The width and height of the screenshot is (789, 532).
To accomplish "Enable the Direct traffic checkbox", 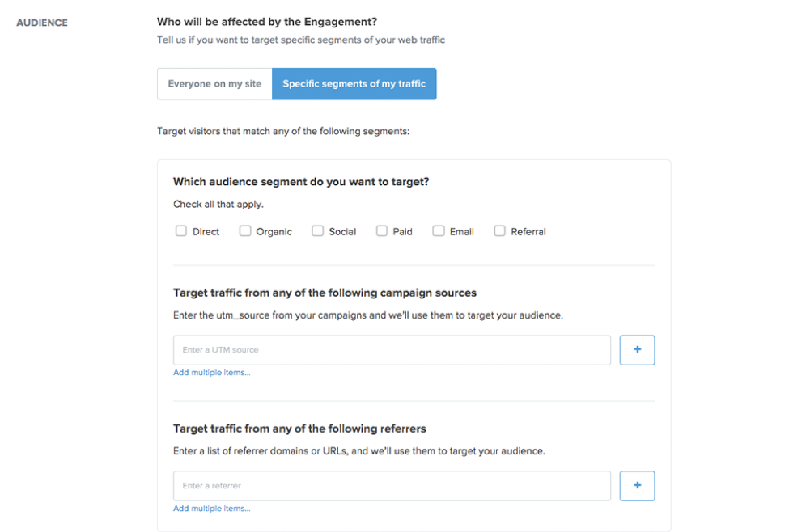I will click(x=181, y=230).
